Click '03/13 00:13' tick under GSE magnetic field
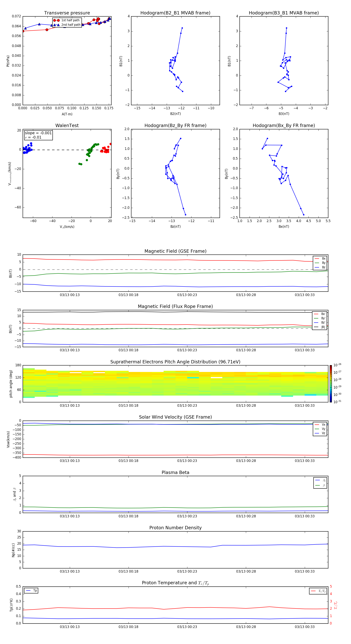This screenshot has width=351, height=644. click(x=70, y=295)
